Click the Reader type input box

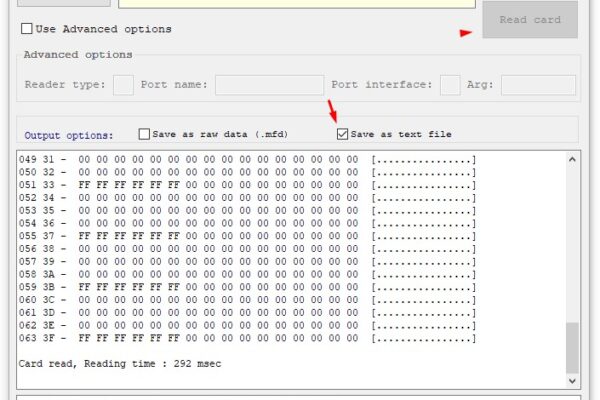123,85
